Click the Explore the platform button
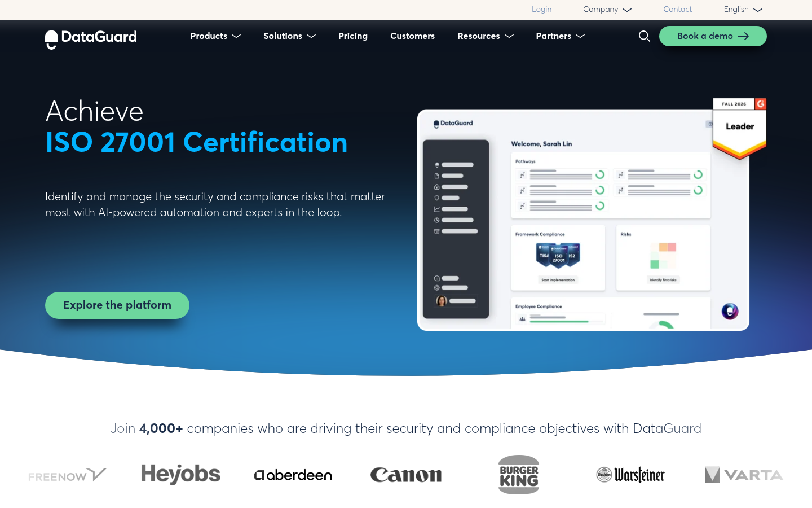Image resolution: width=812 pixels, height=508 pixels. pos(117,305)
